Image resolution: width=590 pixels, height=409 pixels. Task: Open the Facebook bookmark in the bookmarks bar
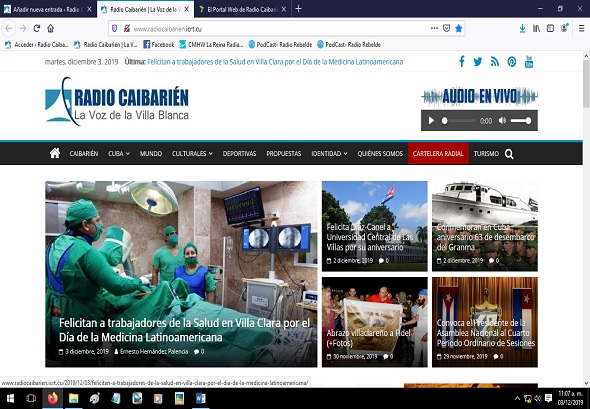[x=158, y=44]
